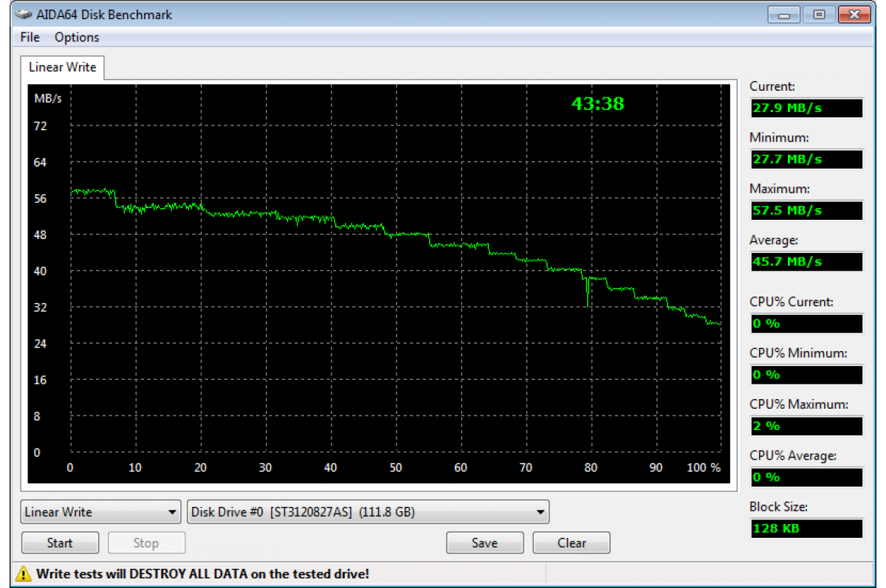Minimize the AIDA64 Disk Benchmark window

point(784,14)
